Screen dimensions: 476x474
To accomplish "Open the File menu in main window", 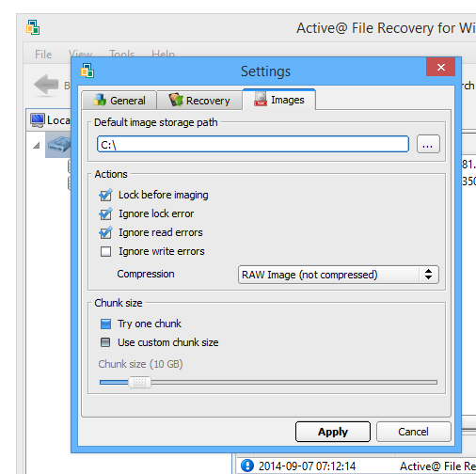I will 43,55.
